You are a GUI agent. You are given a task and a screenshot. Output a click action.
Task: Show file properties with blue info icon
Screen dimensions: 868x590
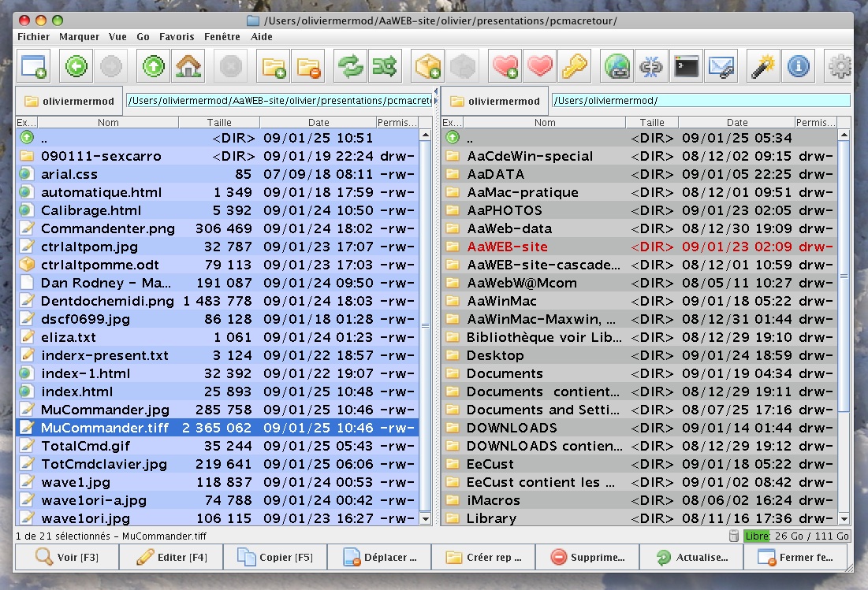[x=798, y=67]
